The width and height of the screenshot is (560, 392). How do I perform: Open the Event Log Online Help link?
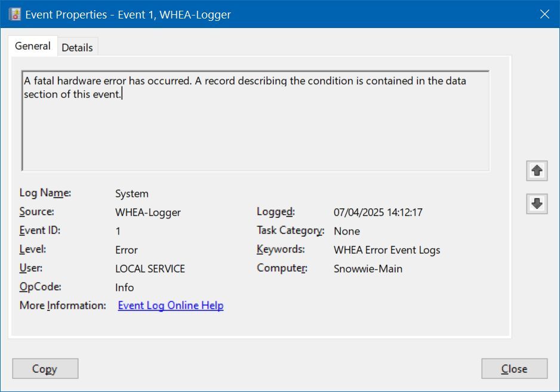click(x=171, y=305)
